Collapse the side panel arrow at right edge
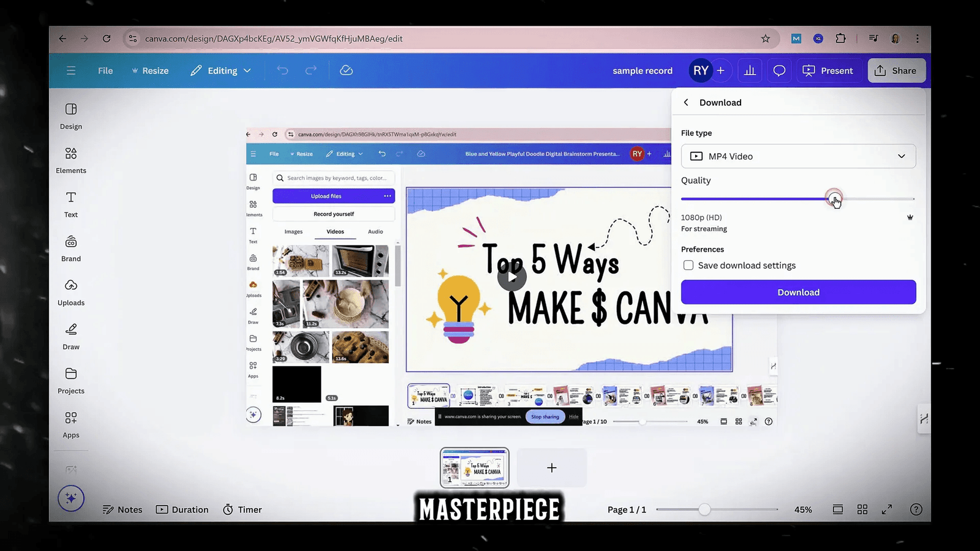The width and height of the screenshot is (980, 551). tap(924, 419)
